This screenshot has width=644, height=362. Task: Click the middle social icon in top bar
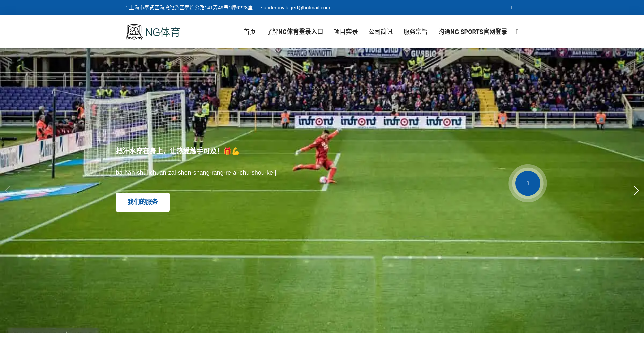pyautogui.click(x=512, y=8)
